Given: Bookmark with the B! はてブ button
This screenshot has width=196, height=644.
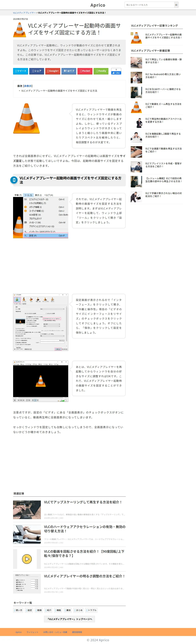Looking at the screenshot, I should click(69, 71).
